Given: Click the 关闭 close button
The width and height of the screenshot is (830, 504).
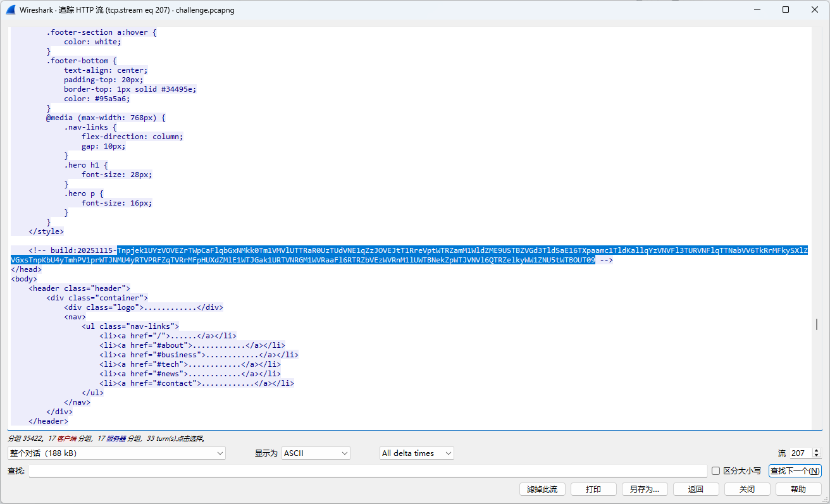Looking at the screenshot, I should click(x=746, y=489).
